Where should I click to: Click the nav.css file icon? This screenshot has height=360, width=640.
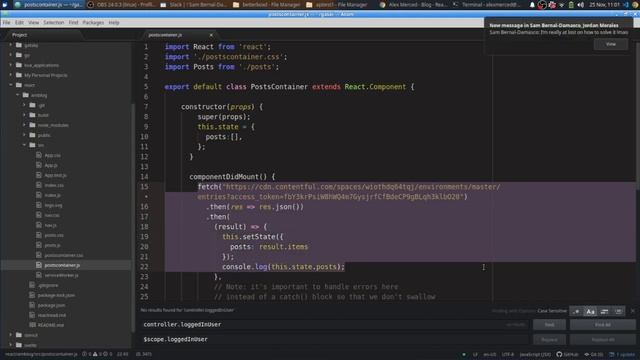coord(39,215)
